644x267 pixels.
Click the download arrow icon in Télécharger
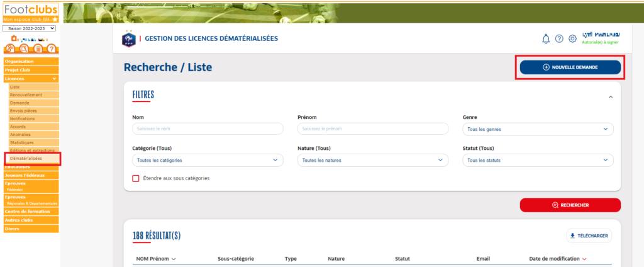[x=573, y=236]
